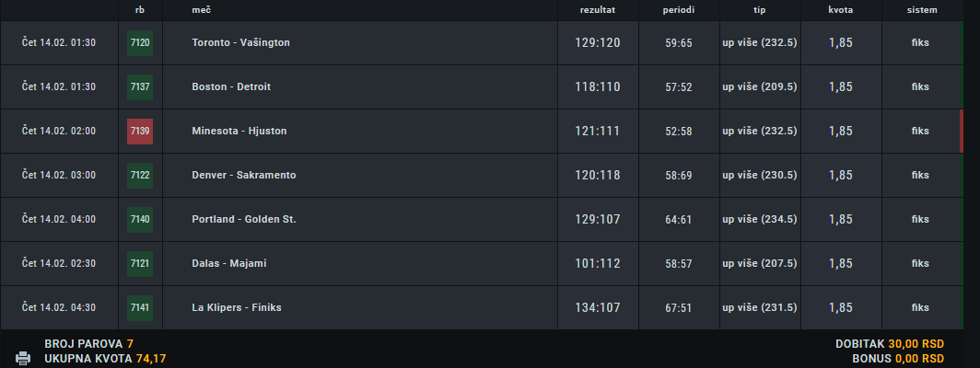This screenshot has width=980, height=368.
Task: Click the 'sistem' column header
Action: pos(922,10)
